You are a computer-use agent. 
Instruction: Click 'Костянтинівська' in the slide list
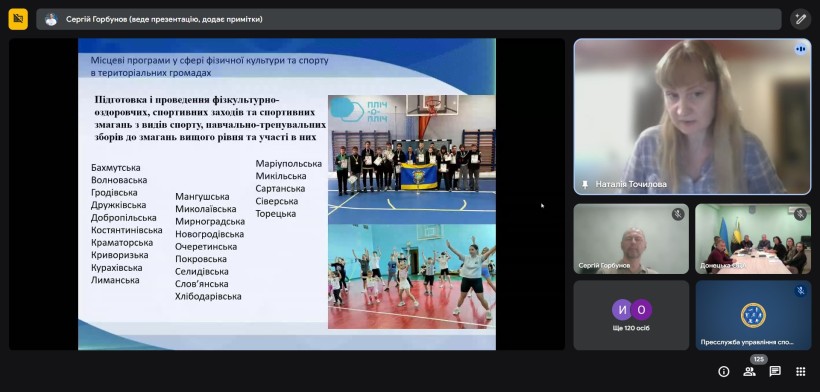point(127,230)
